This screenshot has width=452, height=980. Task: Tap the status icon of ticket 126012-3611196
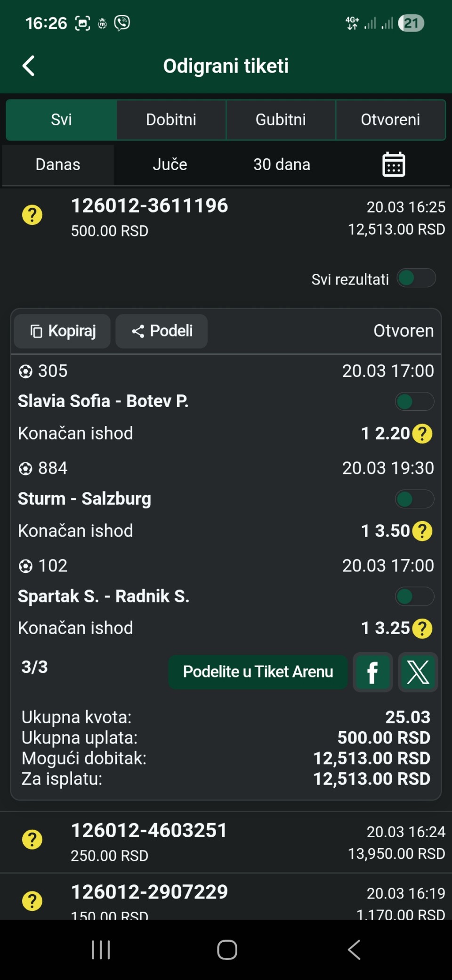[32, 215]
